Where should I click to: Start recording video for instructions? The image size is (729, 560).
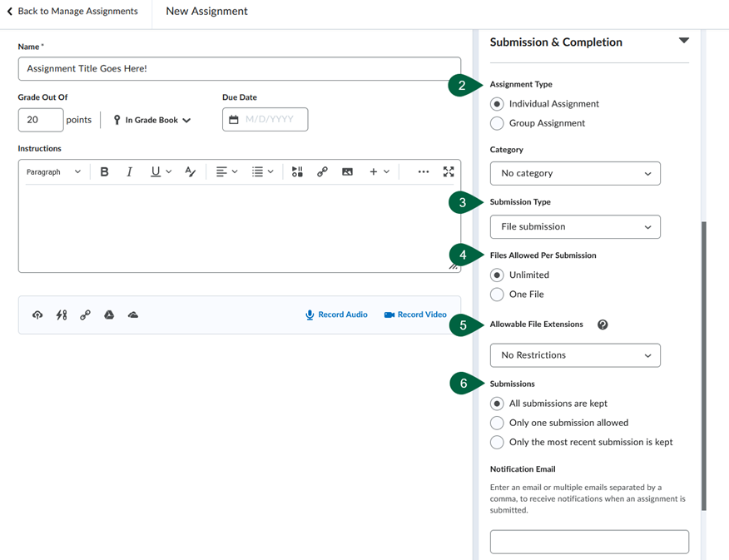(414, 315)
